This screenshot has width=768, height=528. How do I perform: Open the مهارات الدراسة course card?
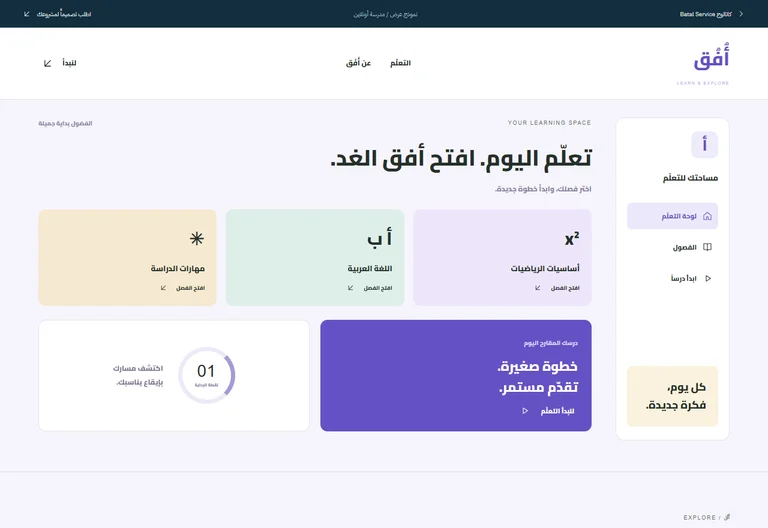127,258
